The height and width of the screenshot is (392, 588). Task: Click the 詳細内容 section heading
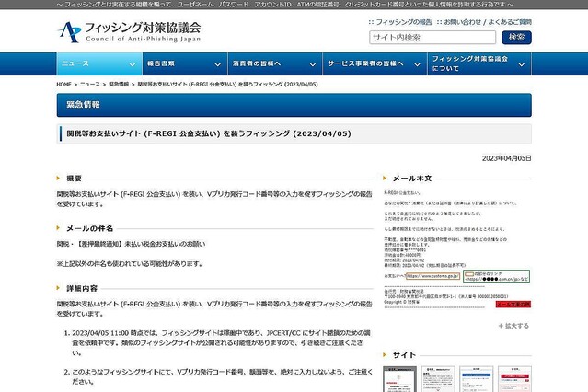(x=82, y=288)
